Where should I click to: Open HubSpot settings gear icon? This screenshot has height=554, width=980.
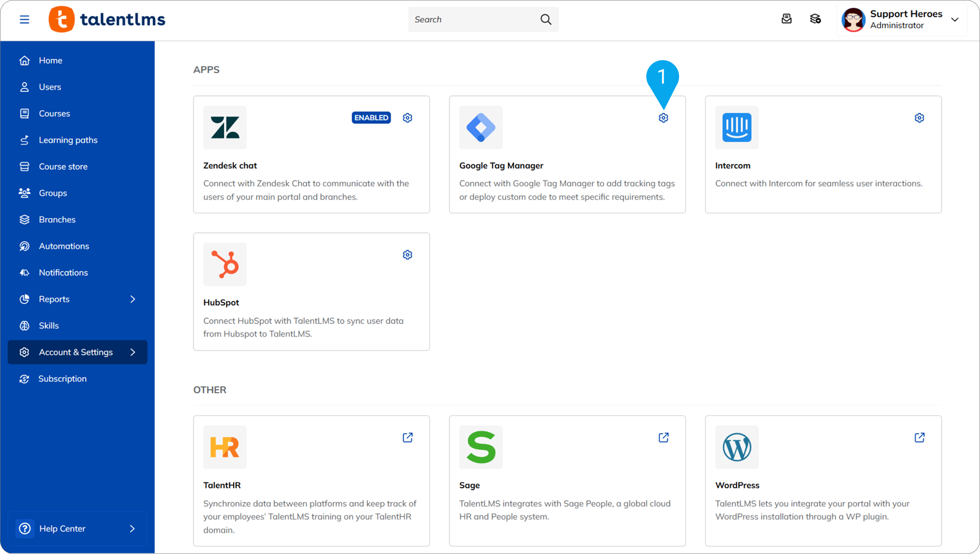point(407,255)
